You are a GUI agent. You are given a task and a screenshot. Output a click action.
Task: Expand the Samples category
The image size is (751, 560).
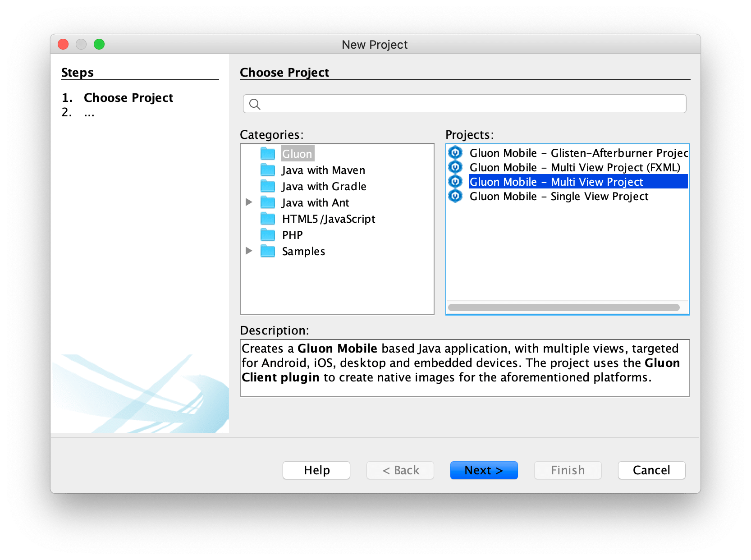[x=249, y=251]
